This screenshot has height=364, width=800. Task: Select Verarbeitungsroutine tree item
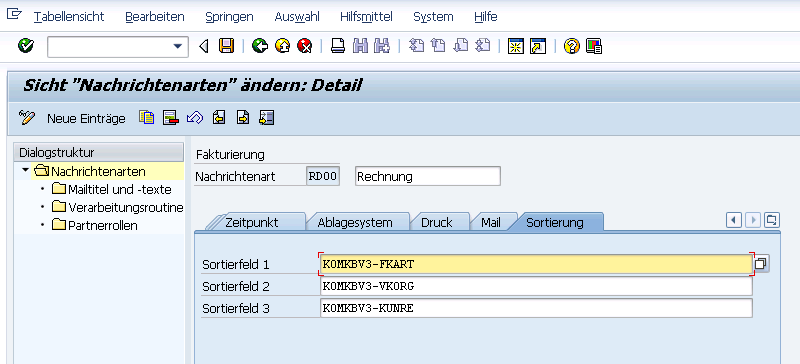coord(126,207)
